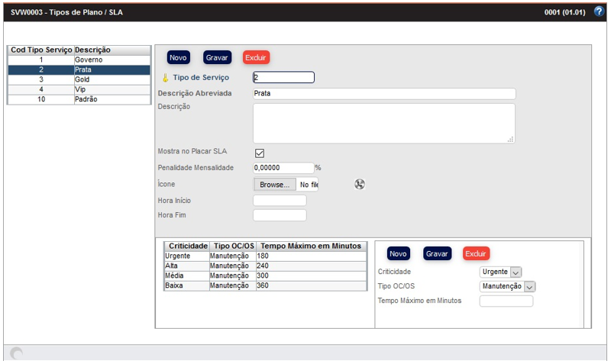The height and width of the screenshot is (364, 611).
Task: Click Excluir in the criticidade panel
Action: point(476,253)
